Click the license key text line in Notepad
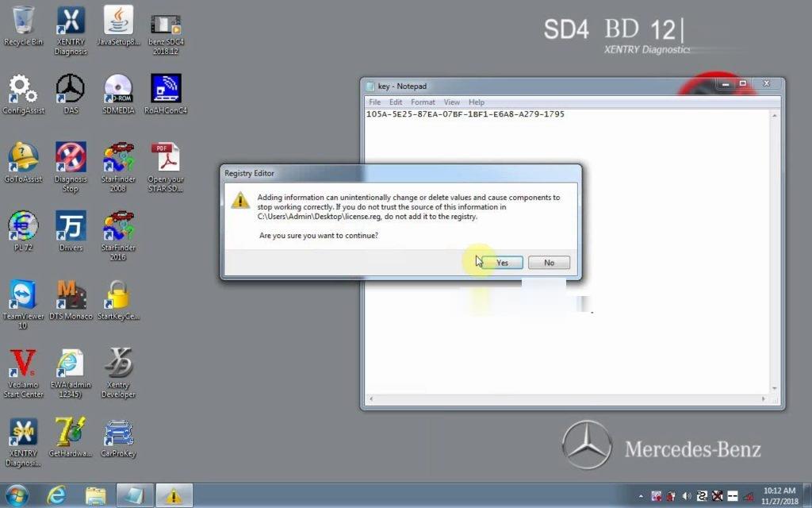The width and height of the screenshot is (812, 508). pos(465,114)
